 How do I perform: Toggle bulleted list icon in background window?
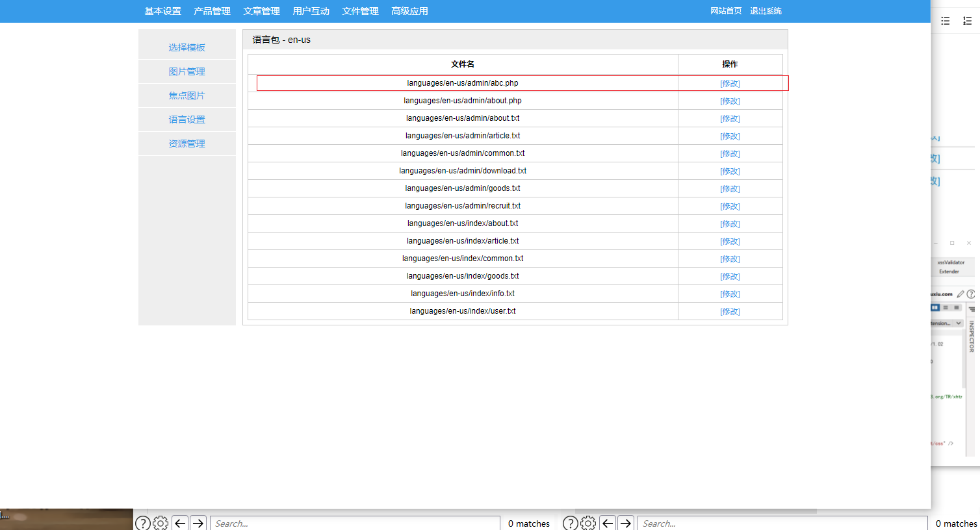tap(946, 21)
